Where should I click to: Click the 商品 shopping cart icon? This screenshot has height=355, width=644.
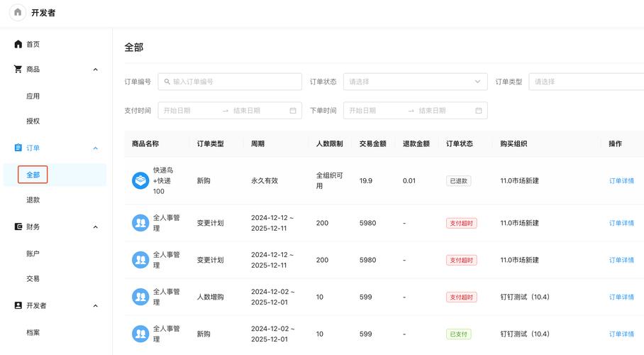pyautogui.click(x=18, y=69)
